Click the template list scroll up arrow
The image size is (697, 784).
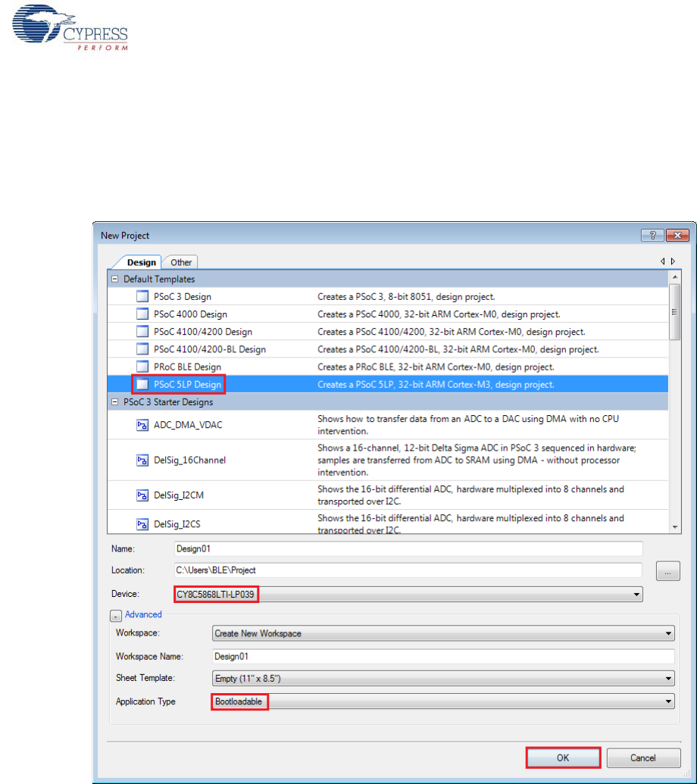(x=675, y=277)
